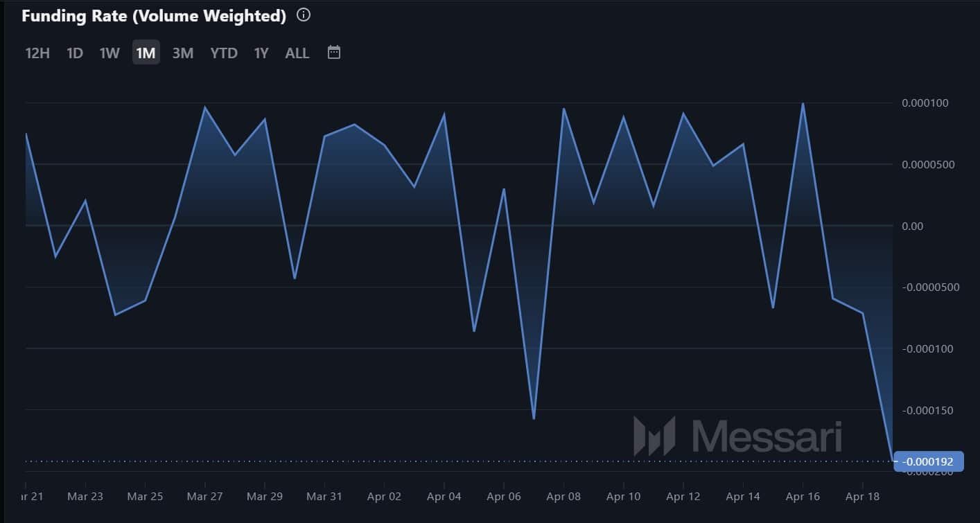Switch to the 1D time range
The height and width of the screenshot is (523, 980).
coord(75,53)
